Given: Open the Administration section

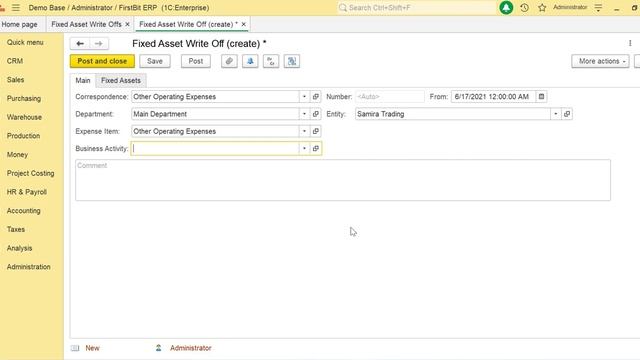Looking at the screenshot, I should pos(29,267).
